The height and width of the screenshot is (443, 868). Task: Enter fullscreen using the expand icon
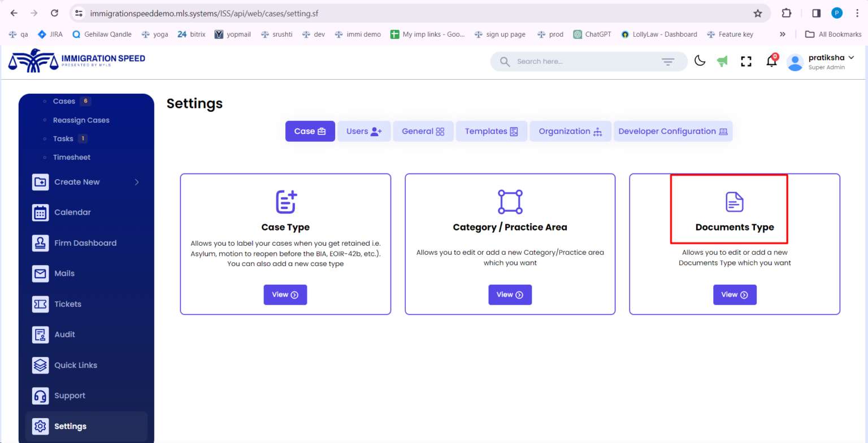pos(746,61)
